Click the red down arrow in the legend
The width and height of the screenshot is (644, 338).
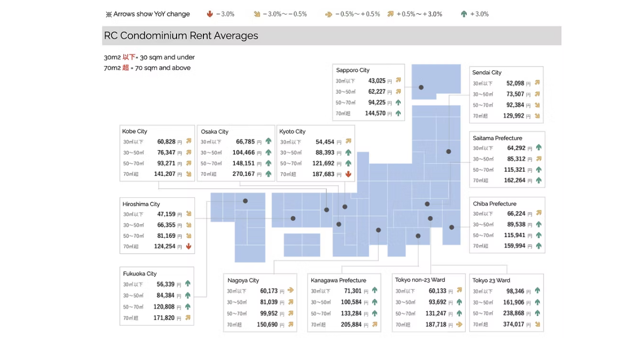(x=209, y=14)
